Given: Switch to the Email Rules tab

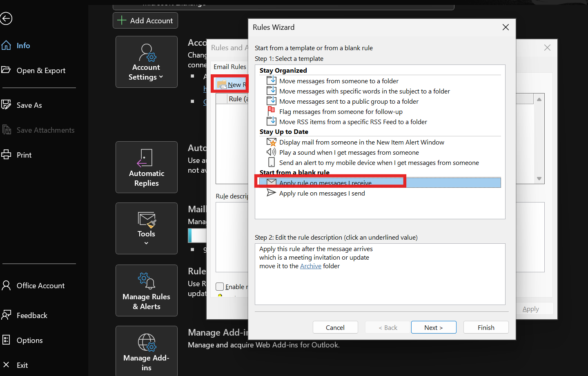Looking at the screenshot, I should click(230, 67).
